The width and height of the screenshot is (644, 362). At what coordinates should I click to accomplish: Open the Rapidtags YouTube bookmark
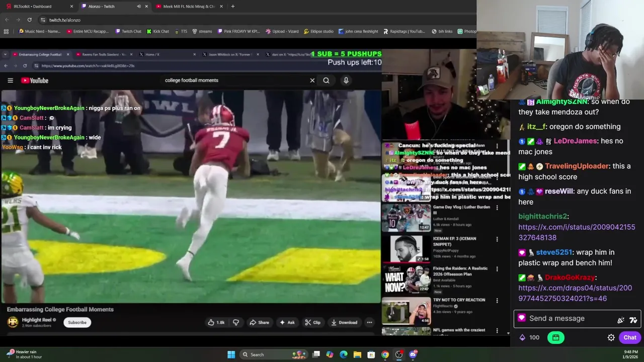pyautogui.click(x=404, y=31)
